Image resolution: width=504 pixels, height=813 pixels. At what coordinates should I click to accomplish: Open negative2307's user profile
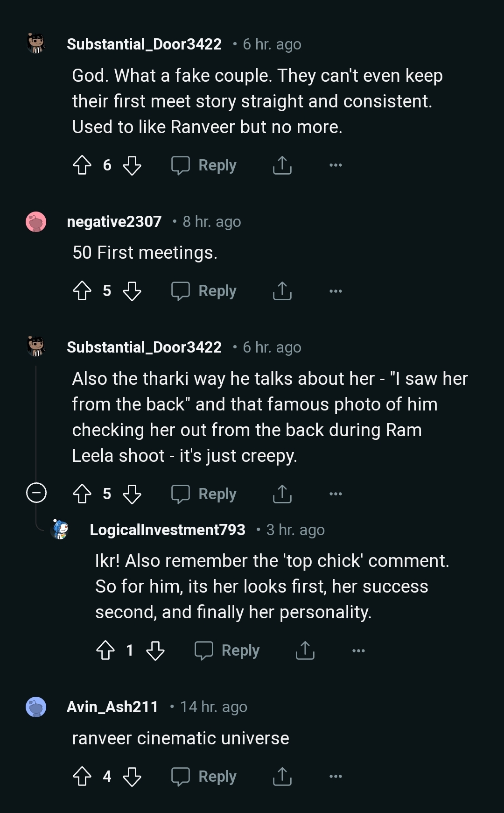(x=115, y=222)
